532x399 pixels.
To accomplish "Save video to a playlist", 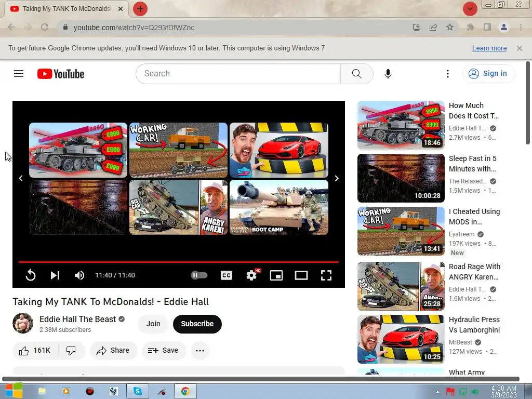I will (164, 351).
